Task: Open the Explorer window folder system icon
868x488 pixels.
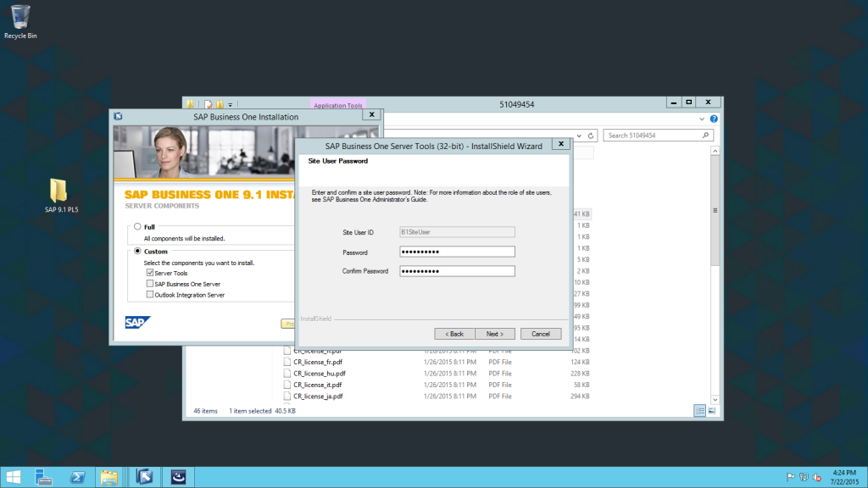Action: tap(191, 104)
